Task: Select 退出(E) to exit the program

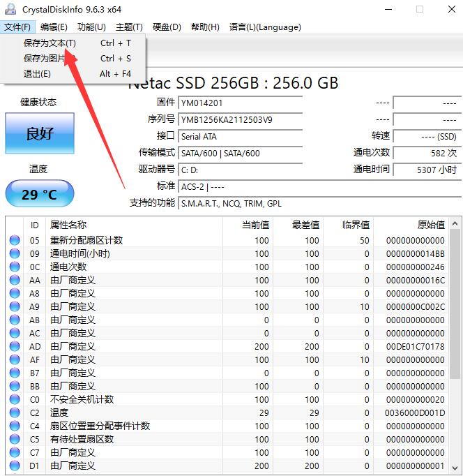Action: point(73,74)
